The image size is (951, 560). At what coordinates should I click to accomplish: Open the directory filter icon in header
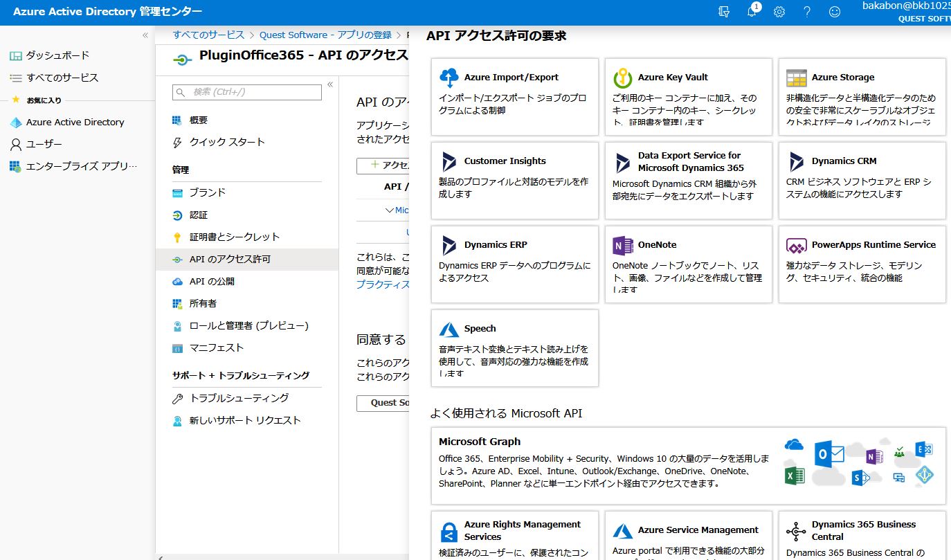pos(725,12)
